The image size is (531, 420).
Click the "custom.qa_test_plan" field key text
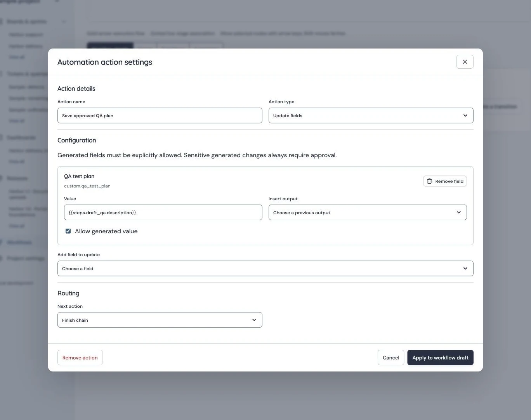[x=87, y=186]
